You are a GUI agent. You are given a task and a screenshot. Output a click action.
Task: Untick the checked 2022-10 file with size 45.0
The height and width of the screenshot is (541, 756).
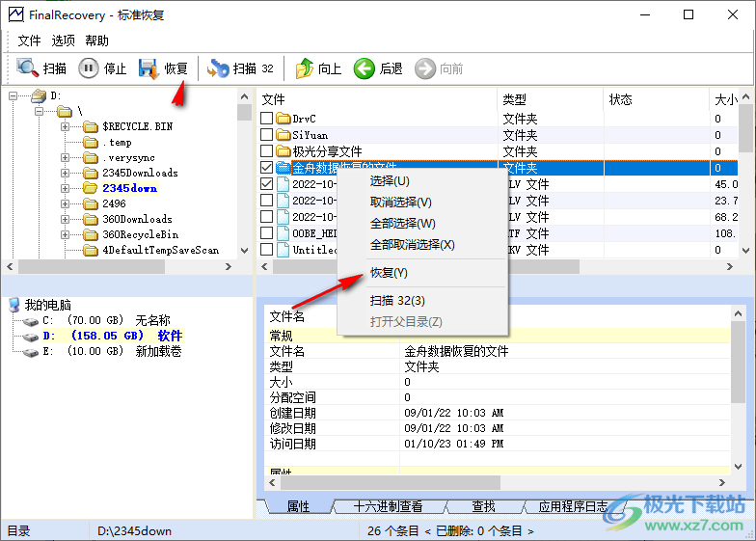coord(266,183)
